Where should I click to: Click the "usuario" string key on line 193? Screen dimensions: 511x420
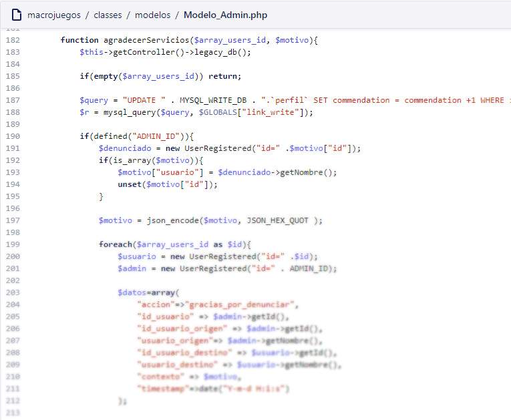point(178,172)
